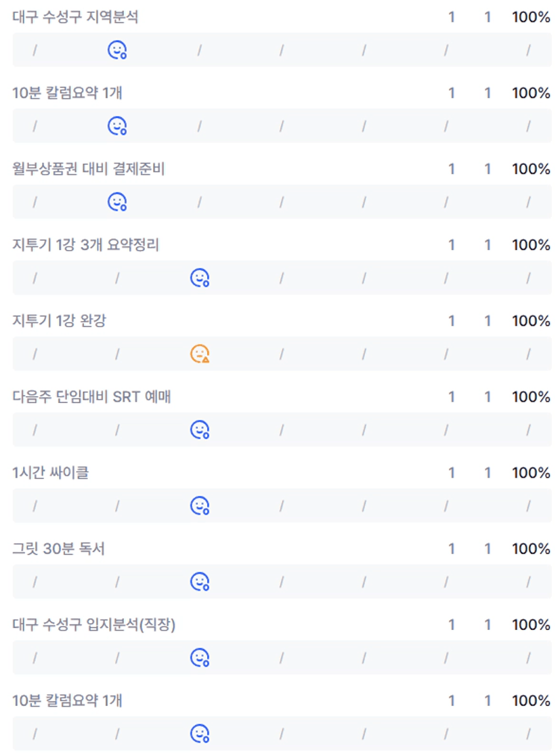
Task: Click the smiley icon in the first 10분 칼럼요약 1개 row
Action: pos(118,126)
